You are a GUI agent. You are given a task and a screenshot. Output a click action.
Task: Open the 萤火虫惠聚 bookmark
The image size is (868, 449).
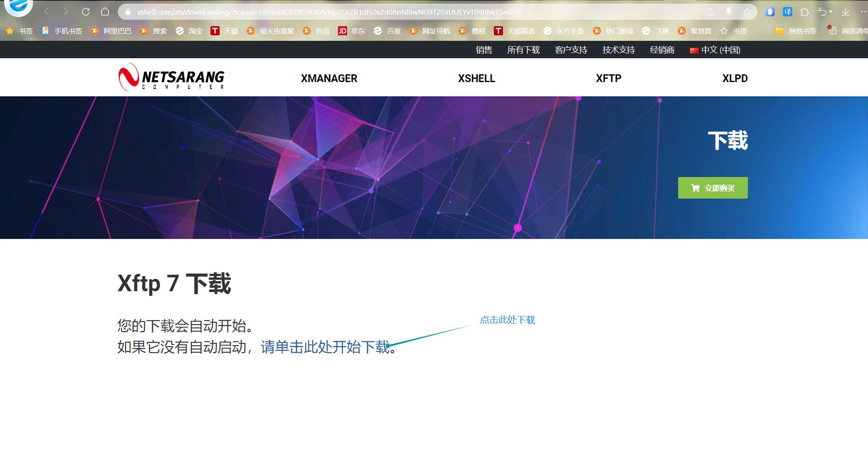pos(271,31)
